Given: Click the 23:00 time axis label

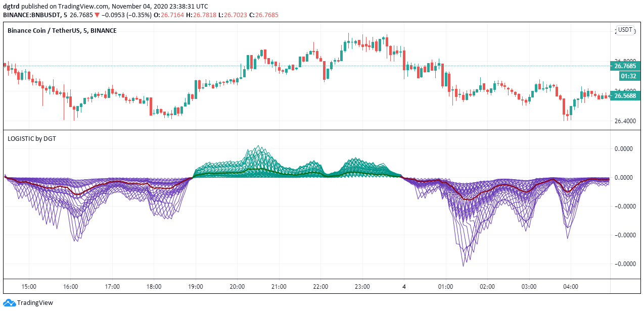Looking at the screenshot, I should (362, 286).
